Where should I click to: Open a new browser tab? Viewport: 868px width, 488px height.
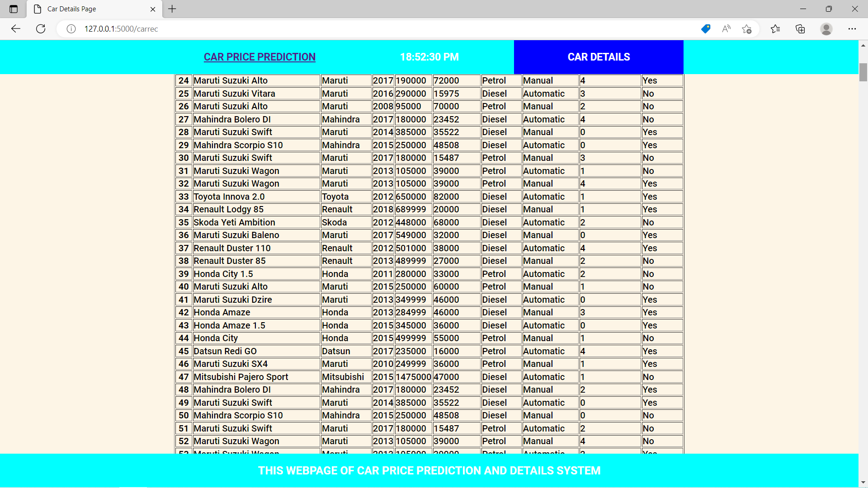click(172, 9)
